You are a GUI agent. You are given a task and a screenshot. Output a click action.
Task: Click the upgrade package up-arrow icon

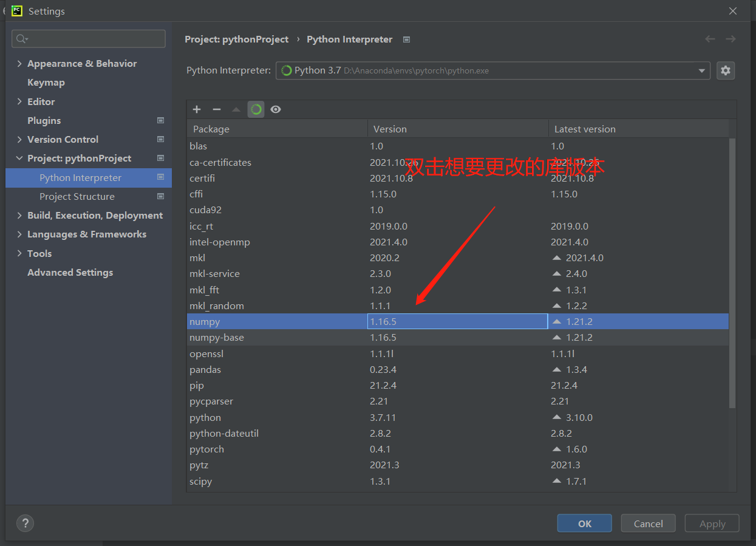[x=236, y=109]
